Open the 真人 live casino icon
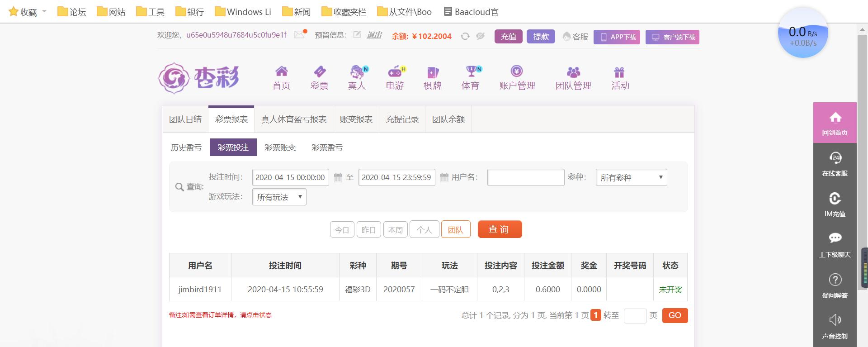This screenshot has width=868, height=347. [357, 71]
